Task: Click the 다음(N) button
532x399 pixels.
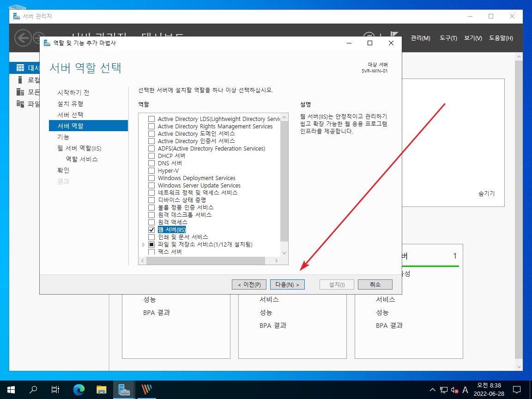Action: click(287, 284)
